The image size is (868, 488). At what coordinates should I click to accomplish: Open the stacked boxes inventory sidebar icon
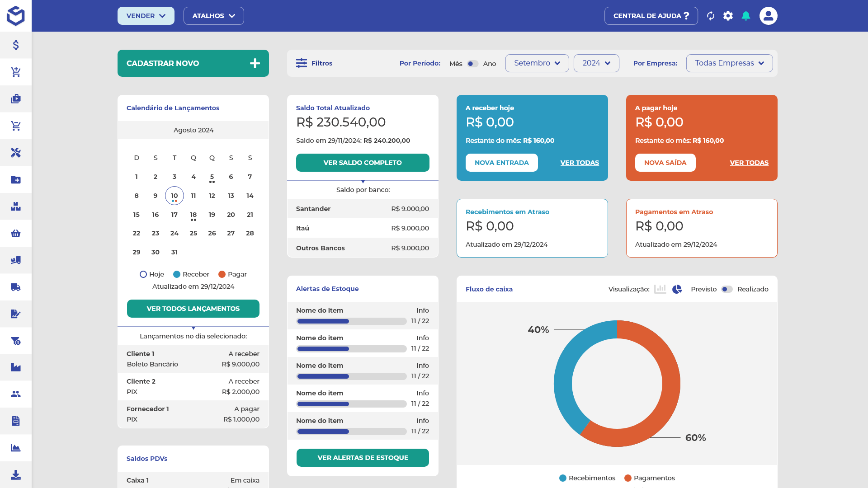[16, 206]
